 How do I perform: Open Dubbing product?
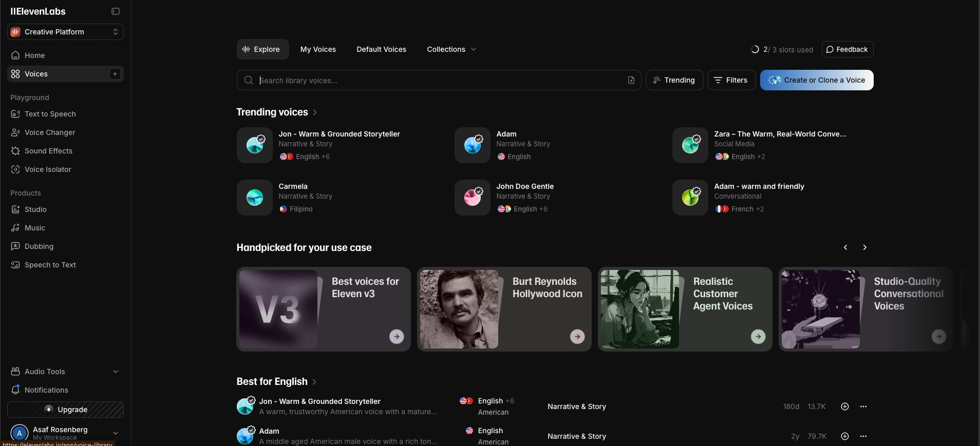pos(65,246)
